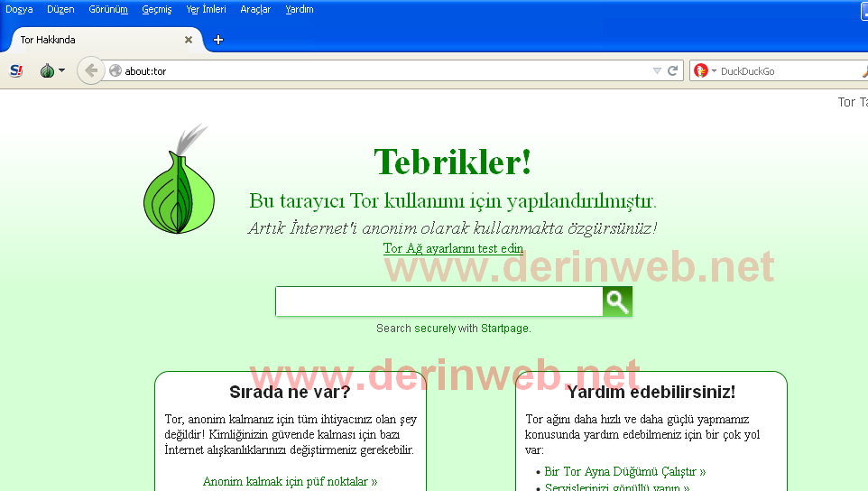The image size is (868, 491).
Task: Expand the search engine selector arrow
Action: (x=714, y=71)
